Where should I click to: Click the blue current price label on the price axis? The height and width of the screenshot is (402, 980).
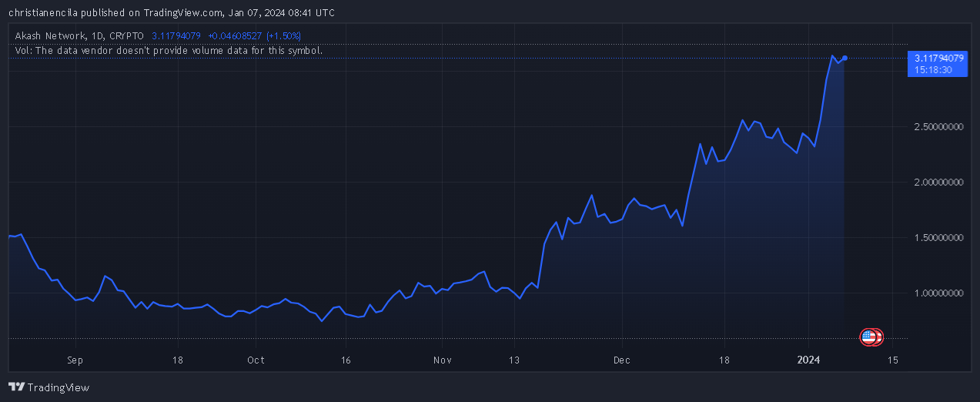(x=938, y=63)
